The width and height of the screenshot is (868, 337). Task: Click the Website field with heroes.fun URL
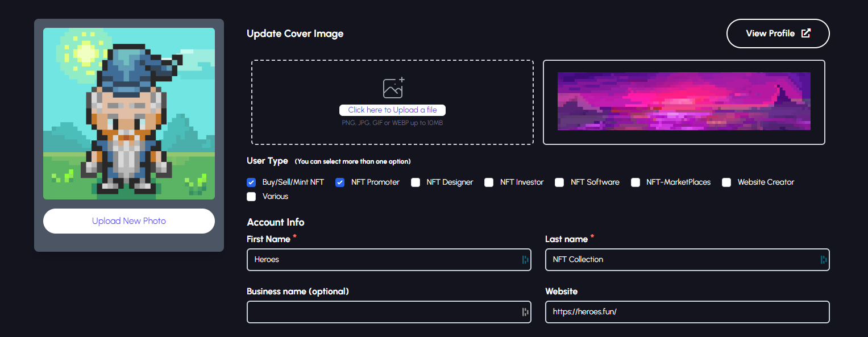click(687, 312)
